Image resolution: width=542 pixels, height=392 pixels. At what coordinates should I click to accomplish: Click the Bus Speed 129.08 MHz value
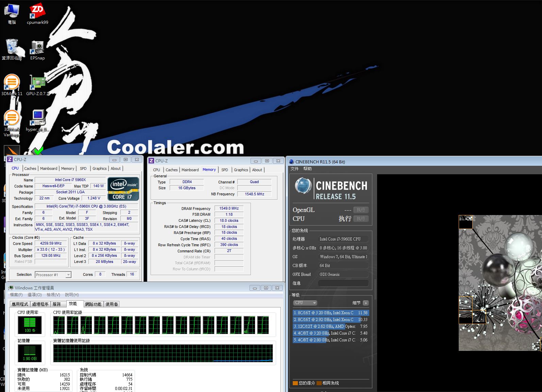[x=51, y=256]
